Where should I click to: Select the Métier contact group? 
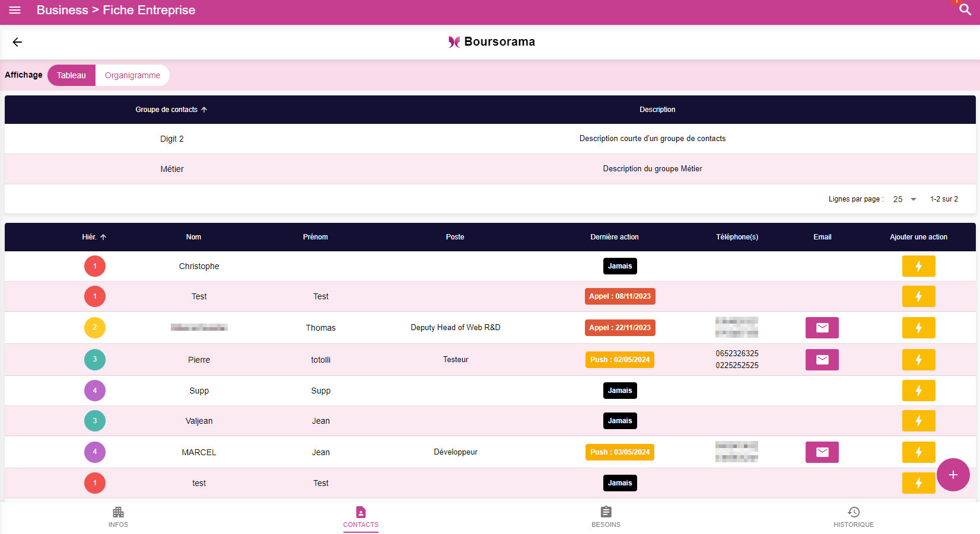(x=172, y=169)
